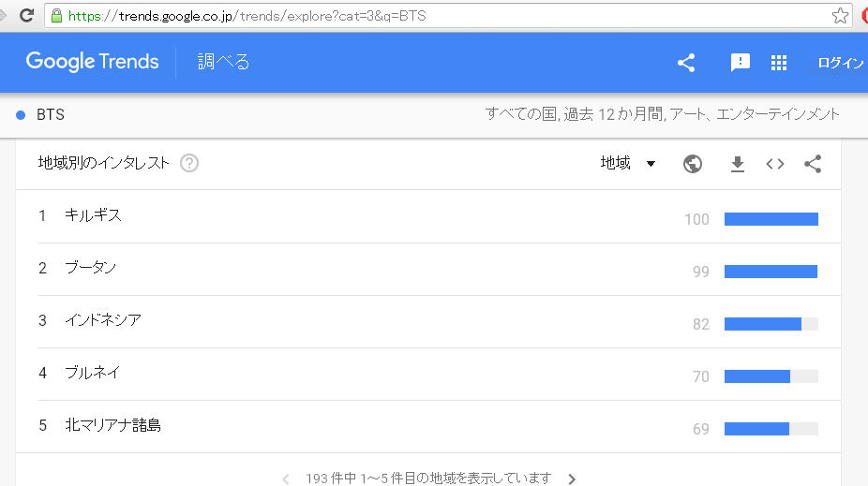The width and height of the screenshot is (868, 486).
Task: Bookmark the page with the star icon
Action: point(840,16)
